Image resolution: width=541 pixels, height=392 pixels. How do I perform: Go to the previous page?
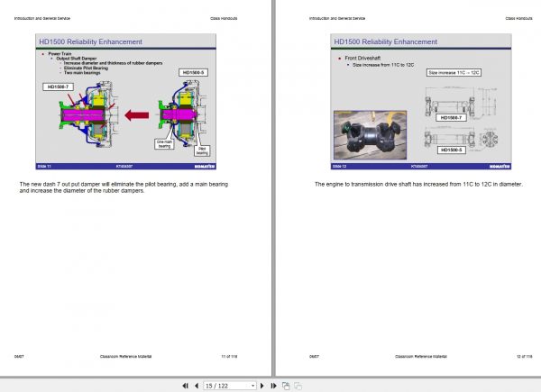[x=197, y=386]
